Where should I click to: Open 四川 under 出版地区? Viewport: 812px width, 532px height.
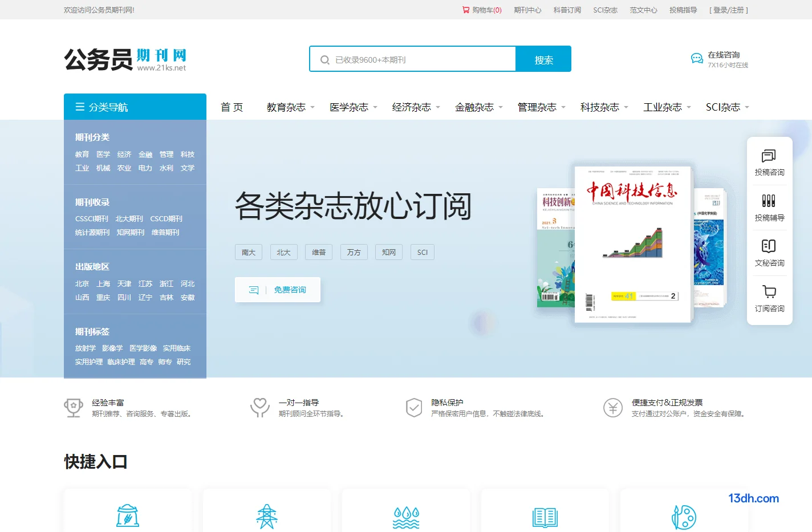(124, 298)
